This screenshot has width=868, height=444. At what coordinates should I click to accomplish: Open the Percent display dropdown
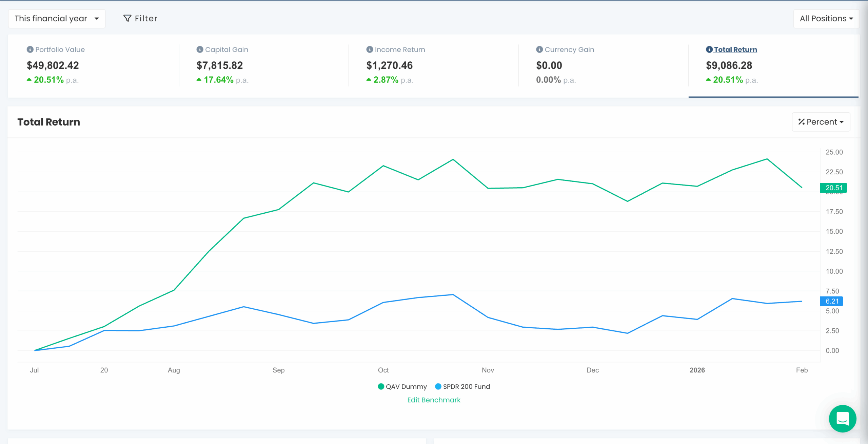click(x=821, y=121)
